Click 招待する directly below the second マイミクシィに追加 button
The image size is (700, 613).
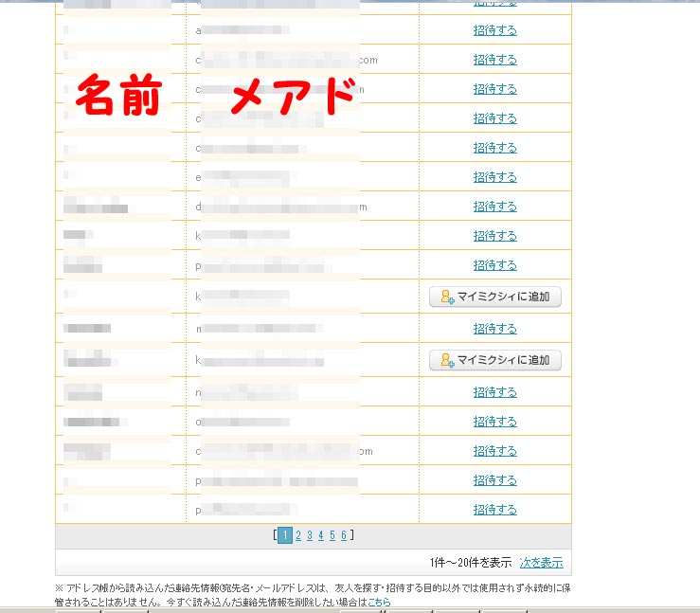494,392
